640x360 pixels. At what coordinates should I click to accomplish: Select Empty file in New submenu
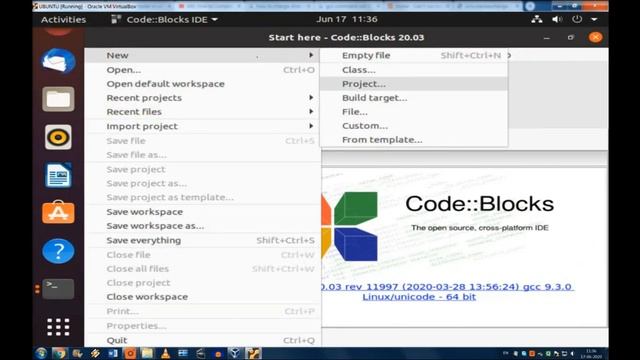pos(414,55)
